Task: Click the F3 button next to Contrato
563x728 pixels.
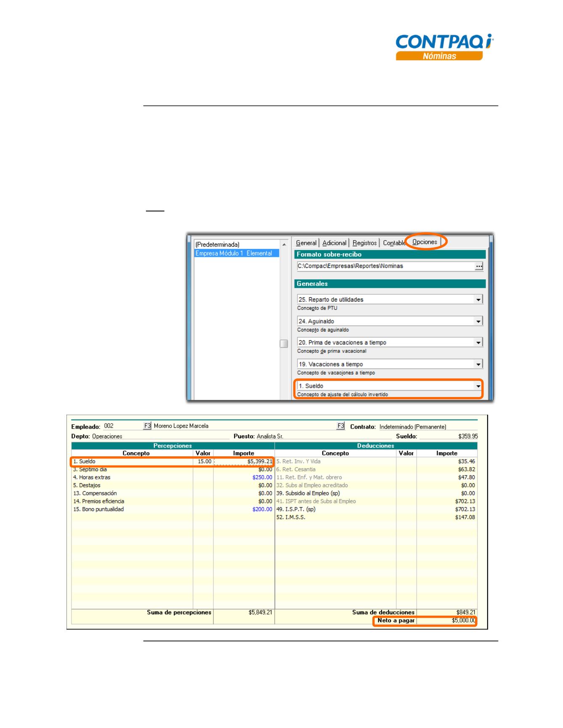Action: pos(341,426)
